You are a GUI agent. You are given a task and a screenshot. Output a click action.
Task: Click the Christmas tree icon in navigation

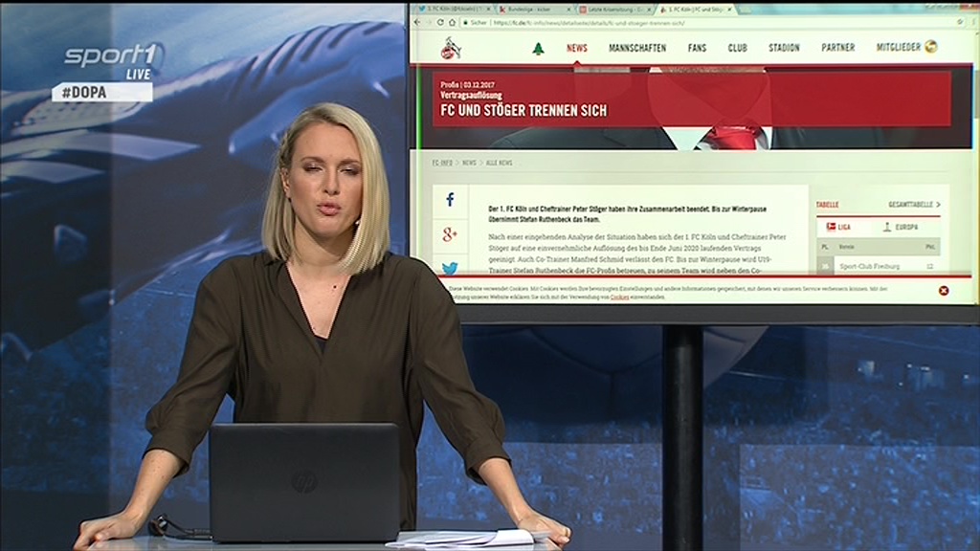[538, 48]
